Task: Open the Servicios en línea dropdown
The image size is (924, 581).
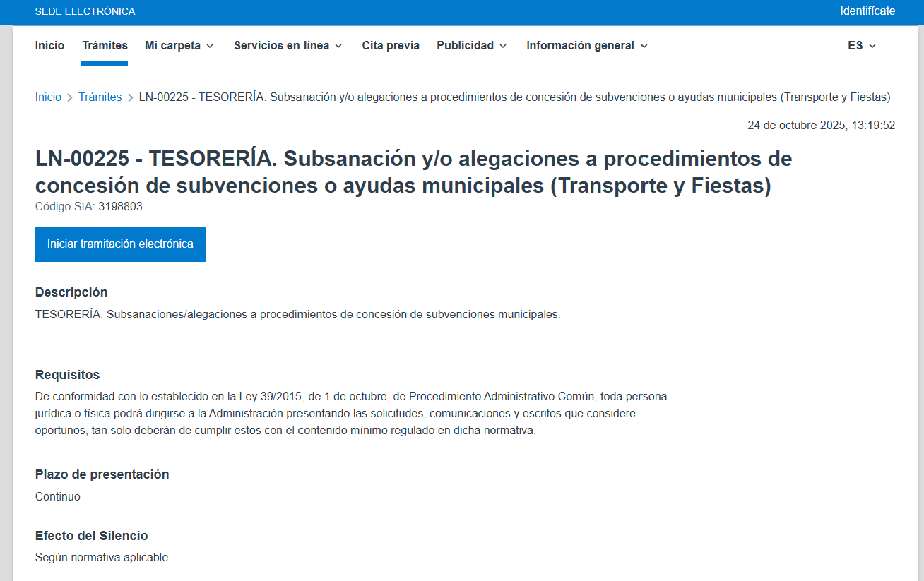Action: tap(288, 46)
